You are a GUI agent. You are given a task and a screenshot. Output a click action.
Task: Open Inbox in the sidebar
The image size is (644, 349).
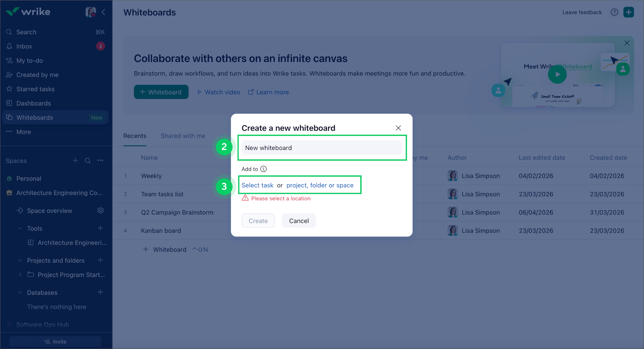point(24,46)
